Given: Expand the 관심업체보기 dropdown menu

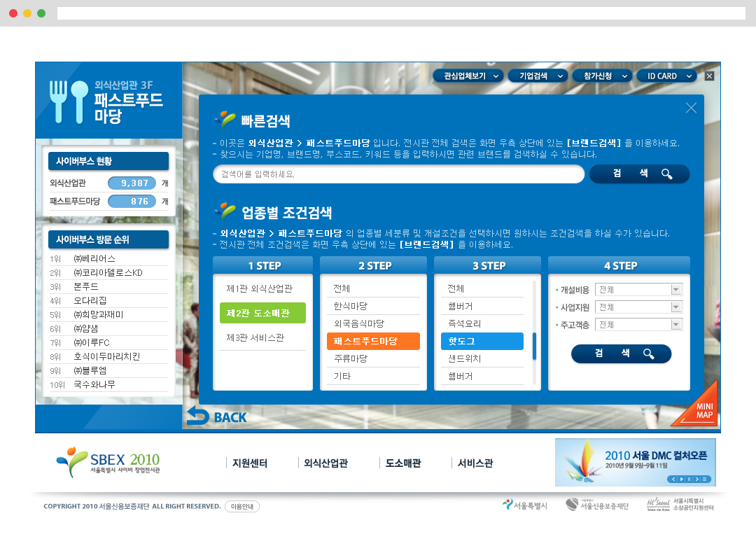Looking at the screenshot, I should tap(468, 76).
